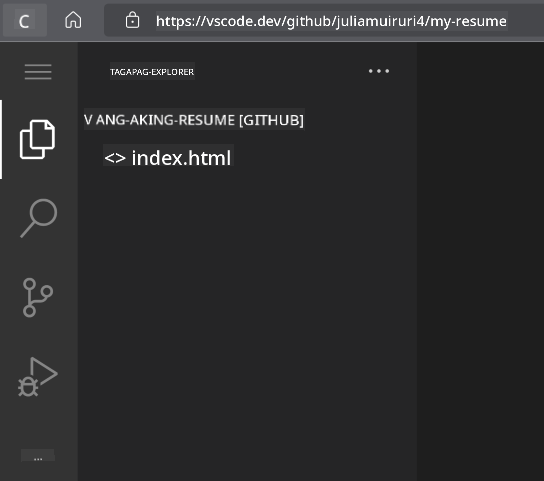Open the Search view
Viewport: 544px width, 481px height.
point(39,218)
